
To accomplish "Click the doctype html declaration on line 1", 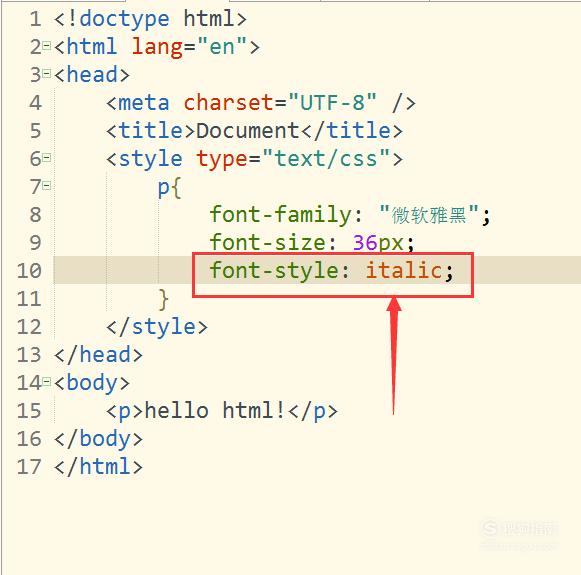I will [x=150, y=19].
